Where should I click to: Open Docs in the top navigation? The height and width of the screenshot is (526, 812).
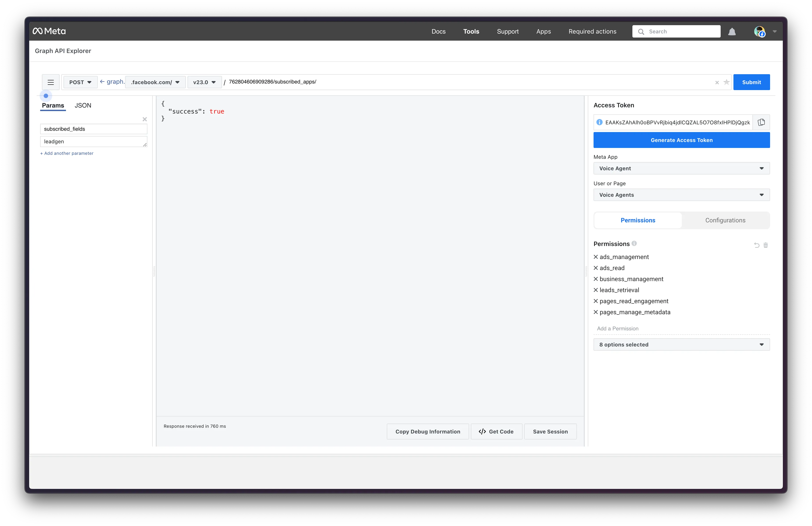tap(438, 31)
